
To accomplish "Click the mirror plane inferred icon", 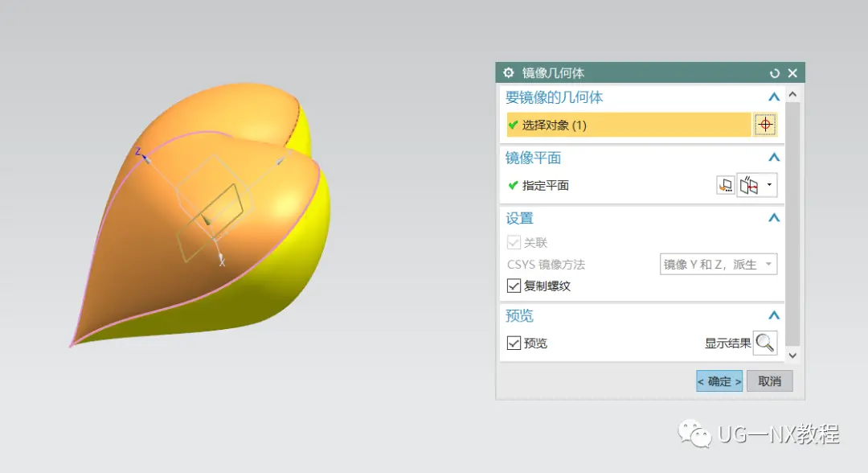I will click(x=749, y=185).
